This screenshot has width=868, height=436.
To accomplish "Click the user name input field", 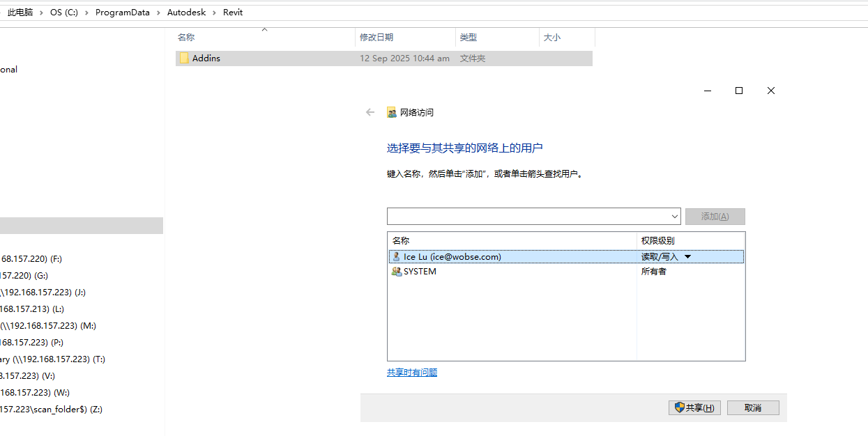I will 528,217.
